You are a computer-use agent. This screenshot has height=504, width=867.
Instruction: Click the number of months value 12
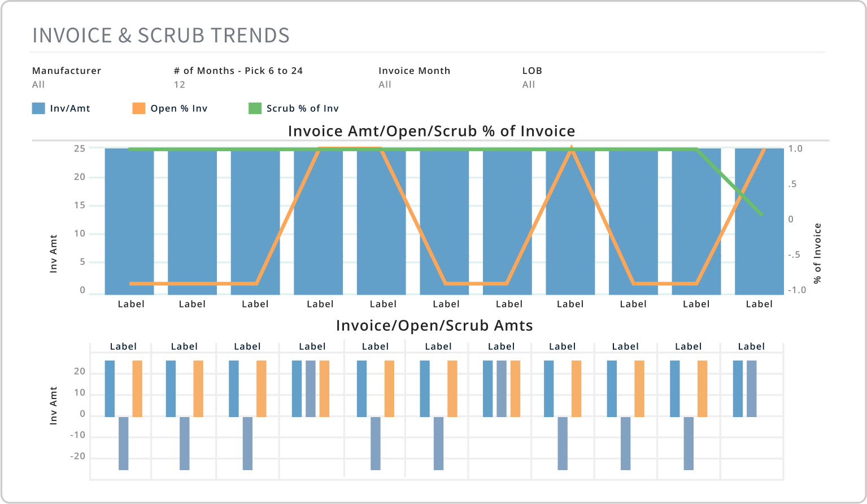coord(180,85)
